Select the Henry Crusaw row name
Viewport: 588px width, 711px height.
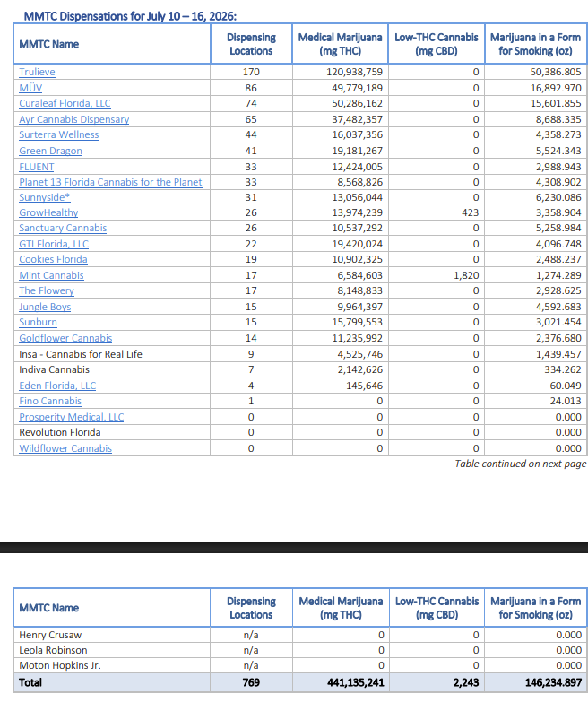pos(50,635)
